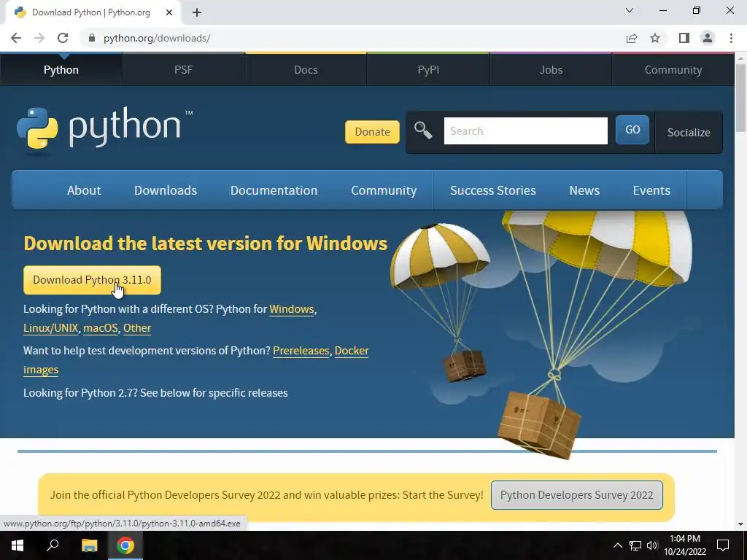
Task: Open the Windows Start menu
Action: (x=18, y=545)
